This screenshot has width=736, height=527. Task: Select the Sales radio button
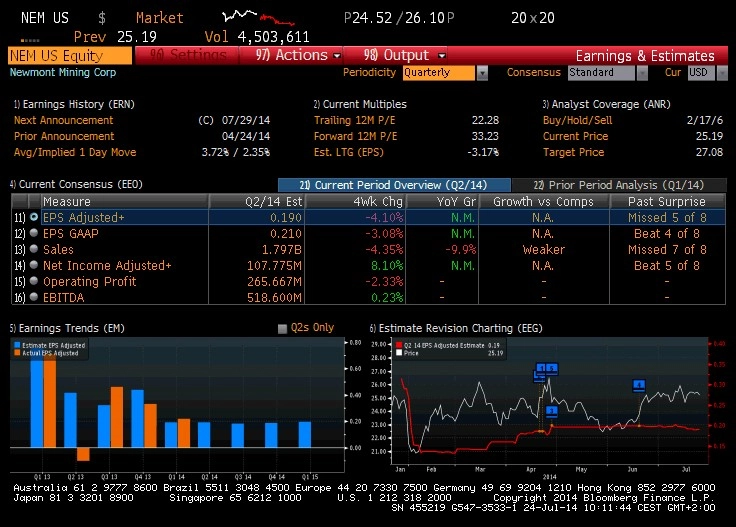pyautogui.click(x=34, y=249)
